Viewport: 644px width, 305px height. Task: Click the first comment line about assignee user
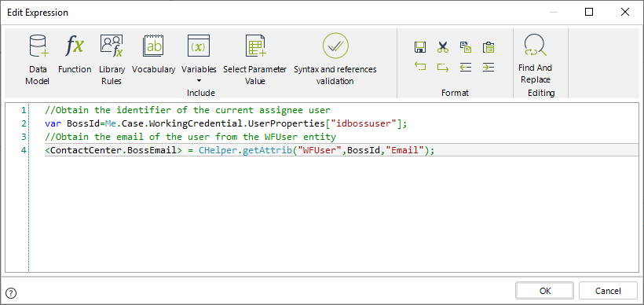coord(188,110)
